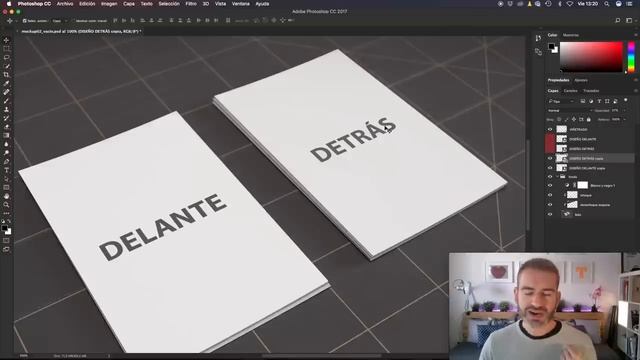The image size is (640, 360).
Task: Switch to the Trazados tab
Action: (x=591, y=91)
